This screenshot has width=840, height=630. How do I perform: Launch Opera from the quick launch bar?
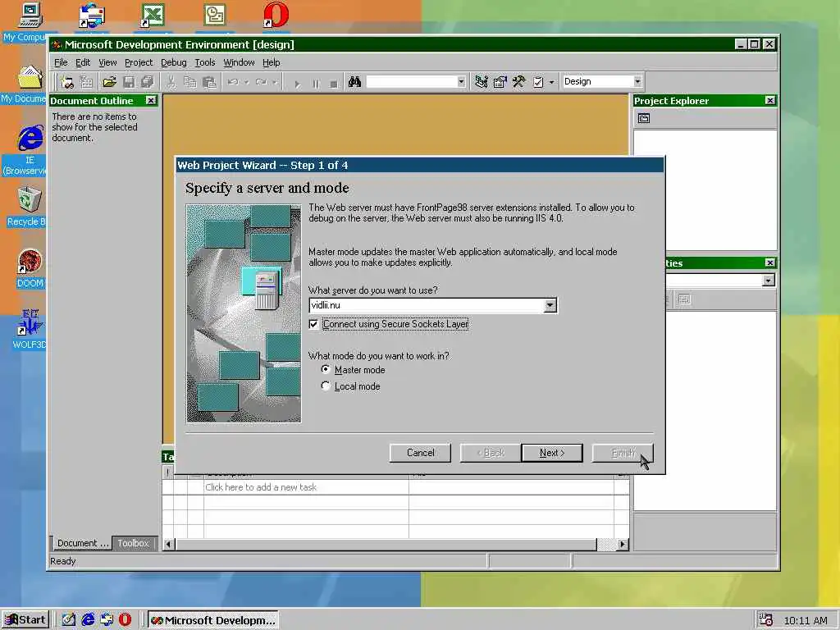click(125, 620)
